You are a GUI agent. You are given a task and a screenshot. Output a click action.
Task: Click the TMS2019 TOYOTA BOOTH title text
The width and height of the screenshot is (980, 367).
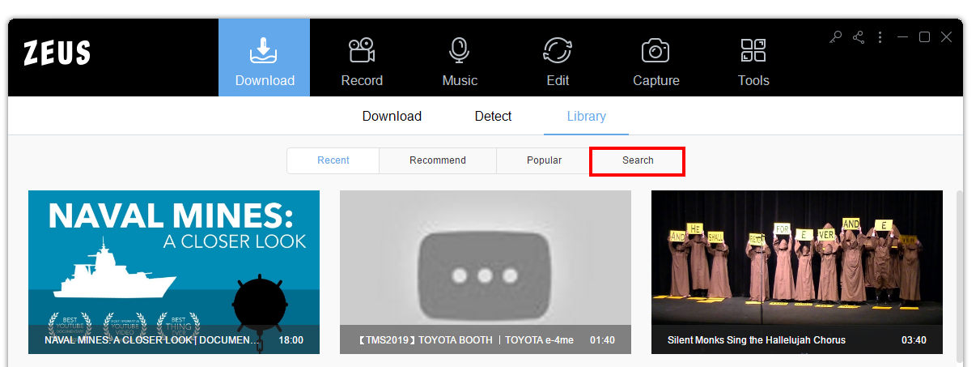pos(465,340)
